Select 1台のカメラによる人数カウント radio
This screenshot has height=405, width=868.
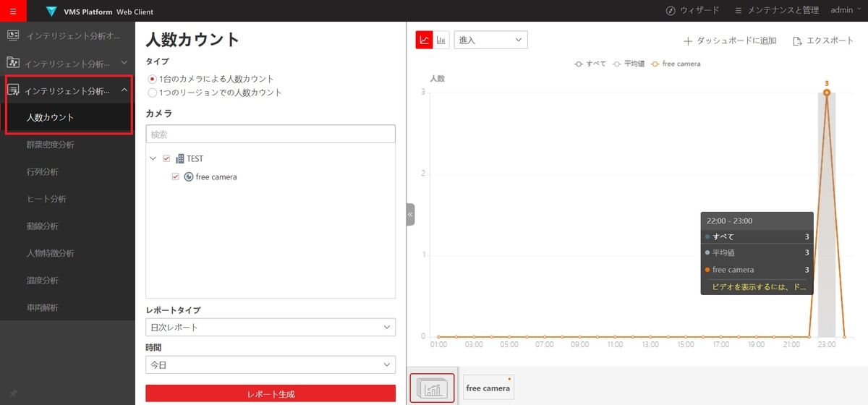152,79
